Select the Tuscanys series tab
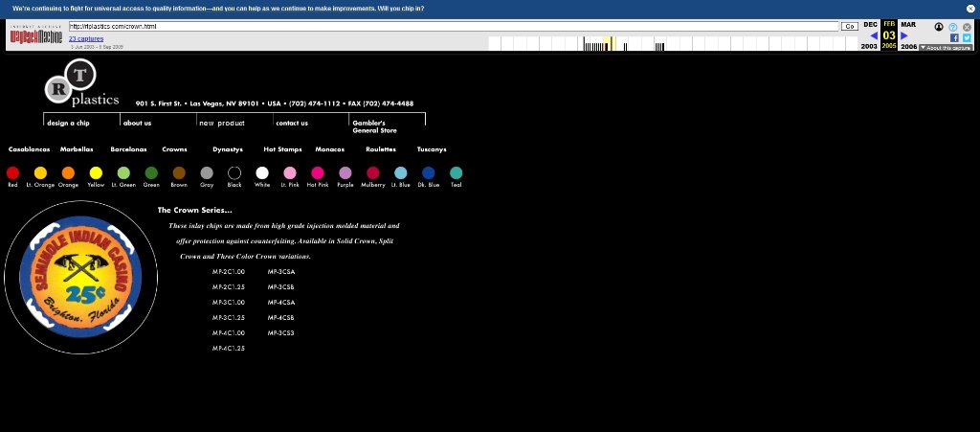980x432 pixels. click(432, 149)
